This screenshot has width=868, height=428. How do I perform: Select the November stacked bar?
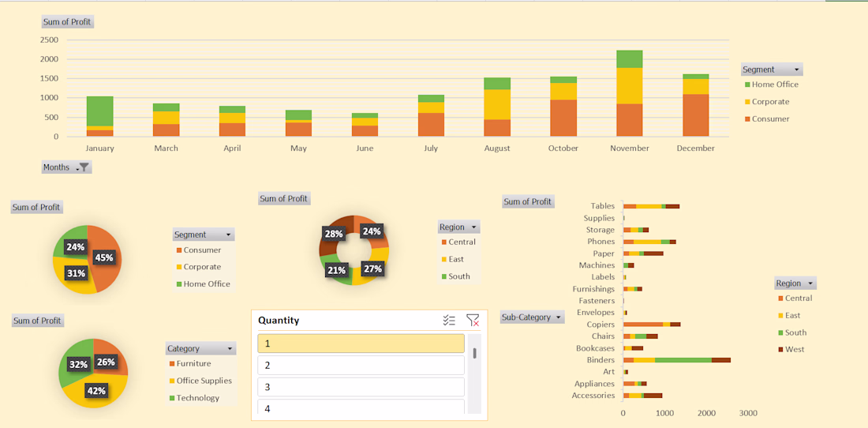[630, 93]
